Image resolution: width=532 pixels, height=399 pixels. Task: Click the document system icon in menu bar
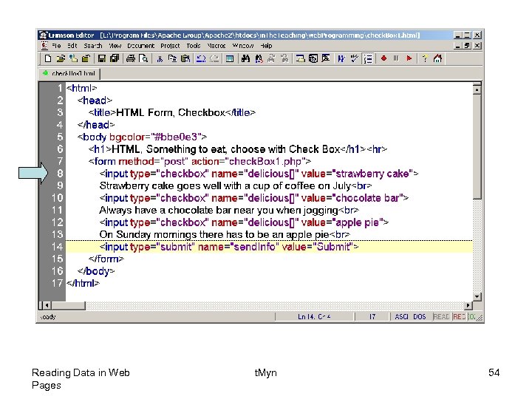pyautogui.click(x=44, y=46)
